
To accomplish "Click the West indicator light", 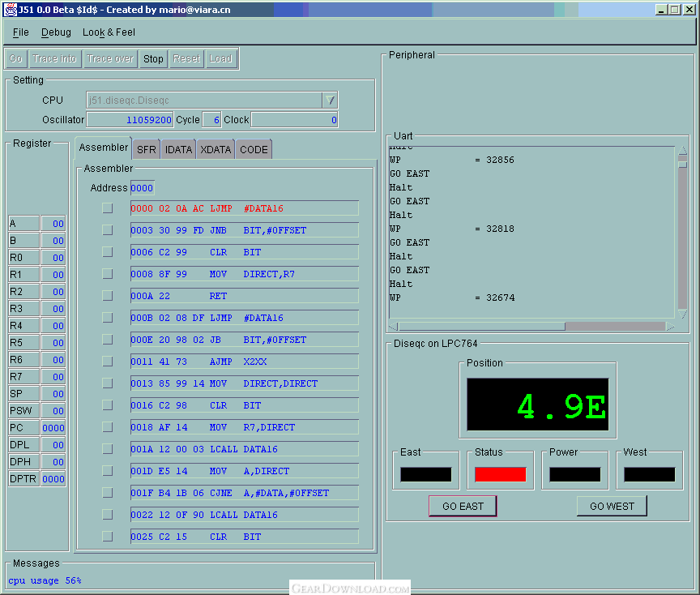I will click(650, 474).
